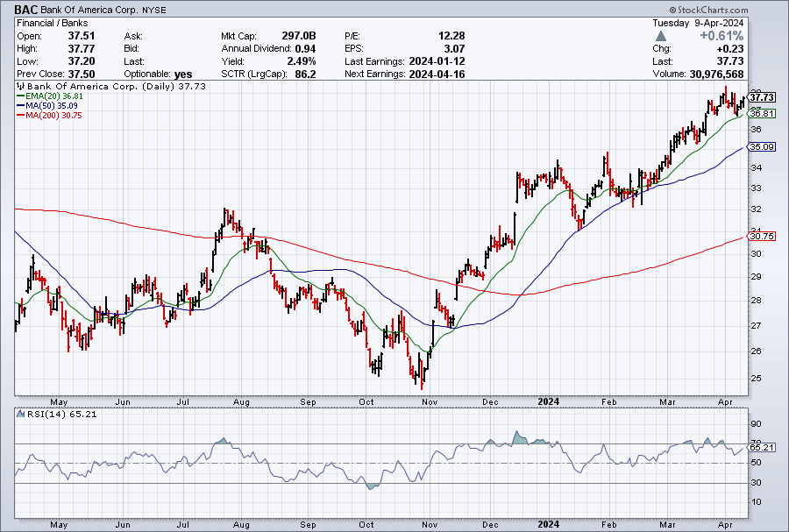Click the 65.21 RSI tag on the RSI axis
This screenshot has width=789, height=532.
tap(761, 447)
